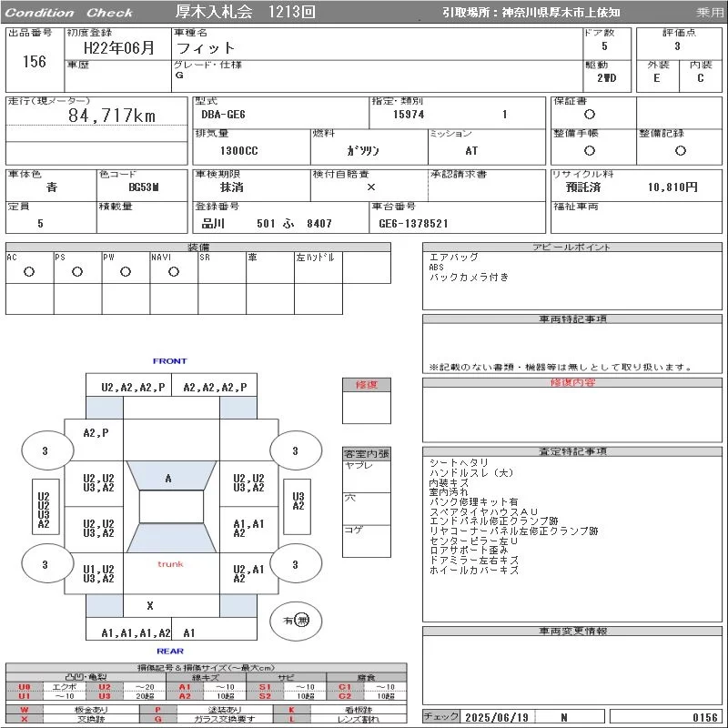Click left side sill codes U2 U2 U3 A2

(x=44, y=511)
